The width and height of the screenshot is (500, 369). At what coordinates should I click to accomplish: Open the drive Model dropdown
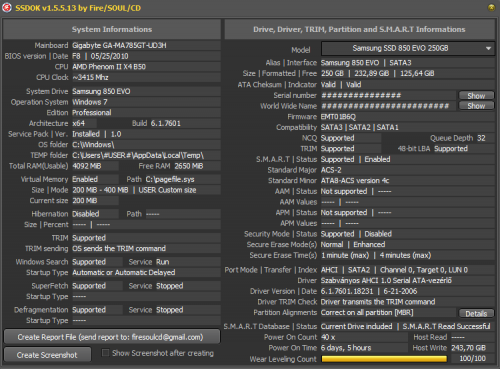coord(408,48)
